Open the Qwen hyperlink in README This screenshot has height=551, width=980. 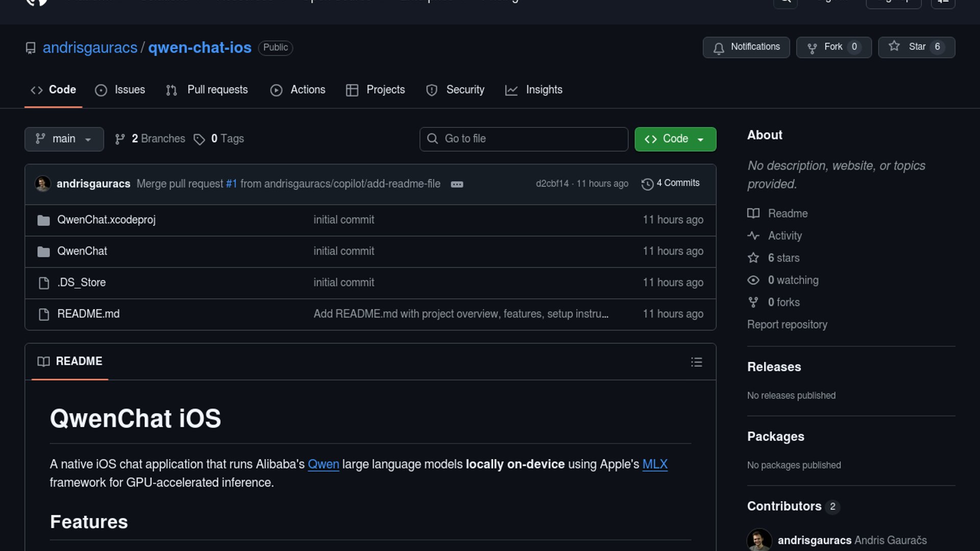323,464
